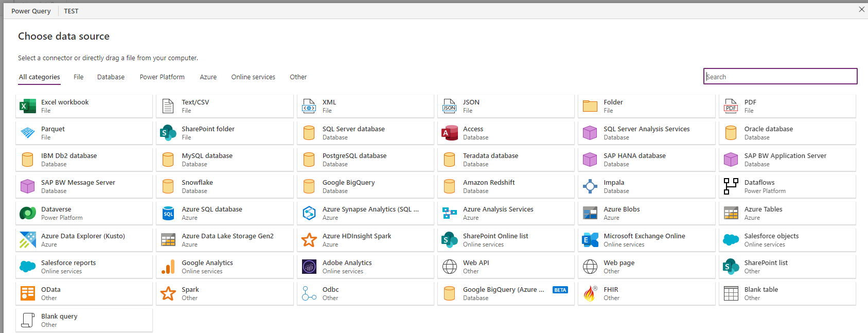The width and height of the screenshot is (868, 333).
Task: Open the Power Platform tab
Action: [x=162, y=77]
